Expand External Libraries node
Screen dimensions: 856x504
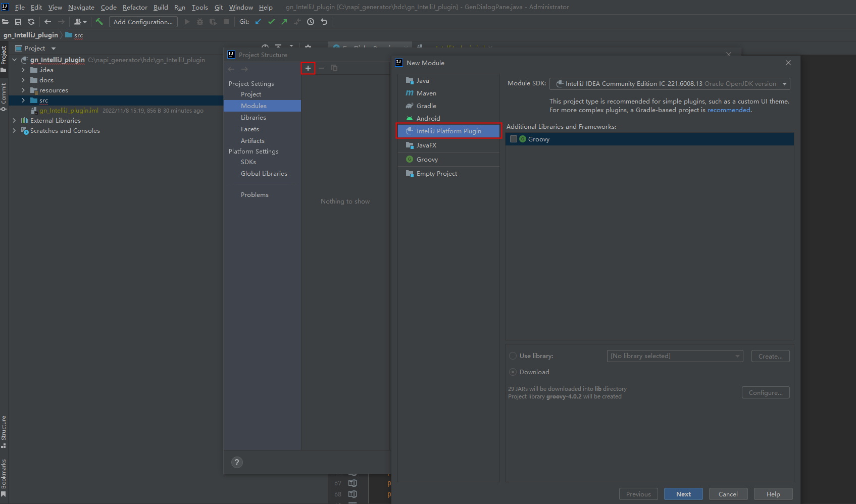pos(14,121)
